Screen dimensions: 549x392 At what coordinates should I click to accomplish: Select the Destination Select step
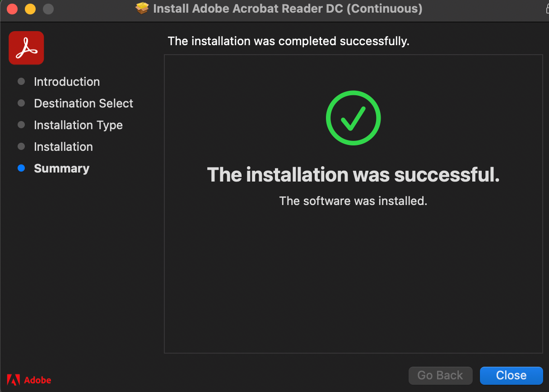(x=84, y=103)
